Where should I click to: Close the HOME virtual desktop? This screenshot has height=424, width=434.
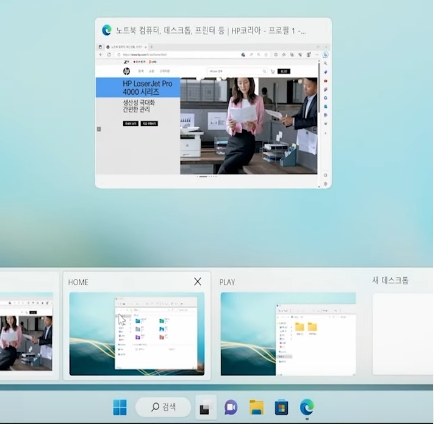(197, 282)
